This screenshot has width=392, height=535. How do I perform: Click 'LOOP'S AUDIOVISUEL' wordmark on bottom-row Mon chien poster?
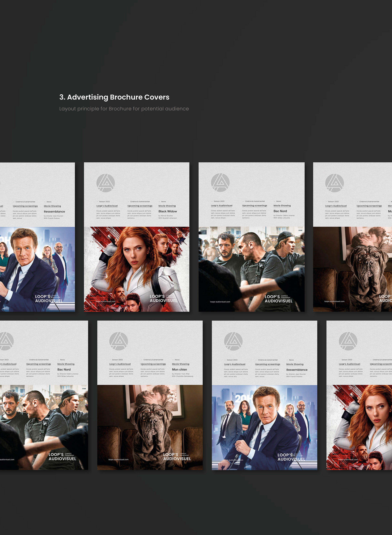177,457
